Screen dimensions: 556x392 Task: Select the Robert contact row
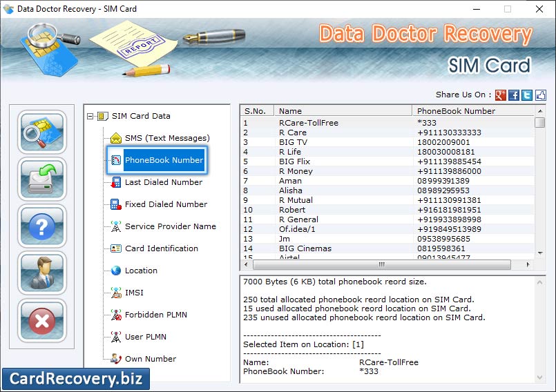click(x=387, y=210)
